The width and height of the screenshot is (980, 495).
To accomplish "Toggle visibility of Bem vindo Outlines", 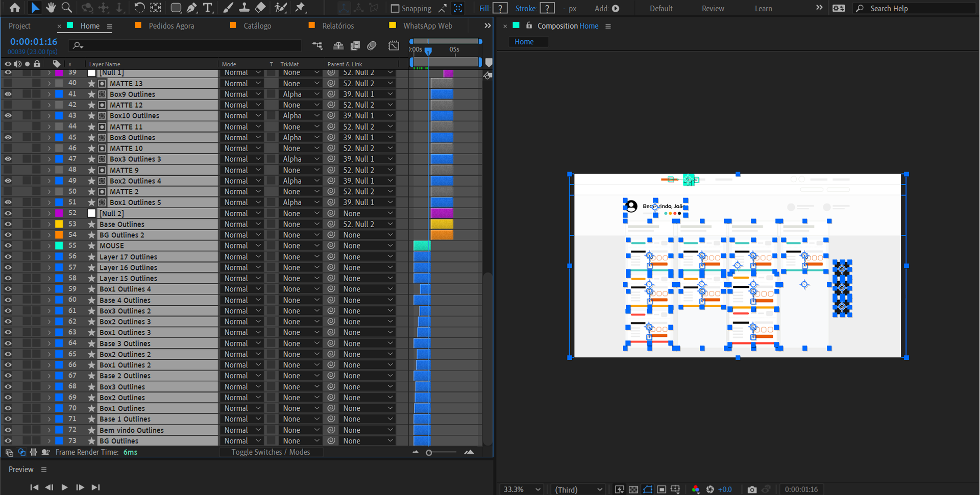I will (8, 430).
